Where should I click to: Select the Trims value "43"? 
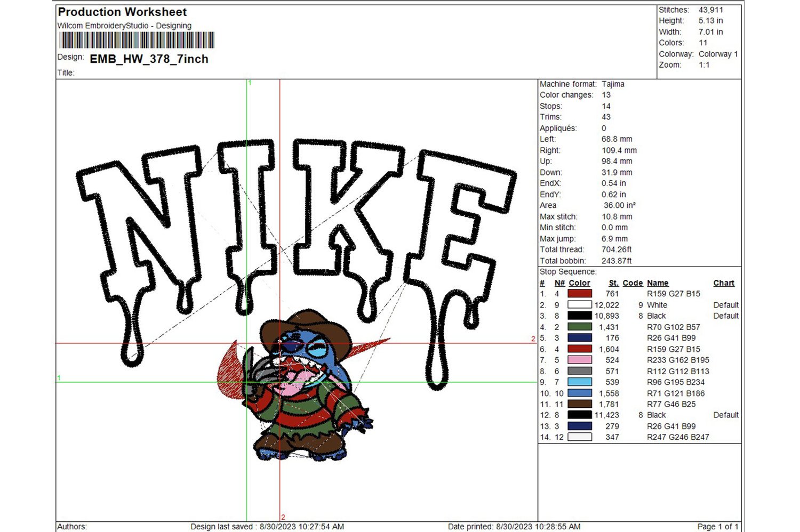606,117
